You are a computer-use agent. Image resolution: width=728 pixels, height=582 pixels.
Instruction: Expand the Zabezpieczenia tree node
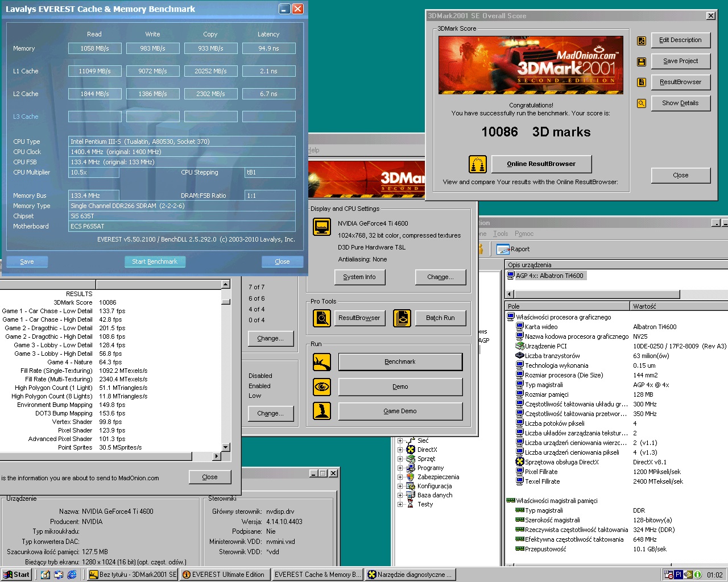(400, 477)
